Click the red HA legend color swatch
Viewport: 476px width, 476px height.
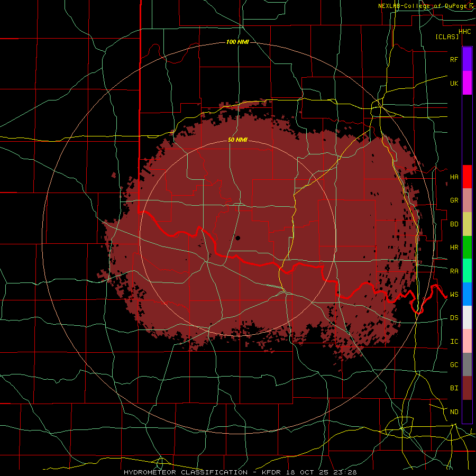click(x=467, y=177)
